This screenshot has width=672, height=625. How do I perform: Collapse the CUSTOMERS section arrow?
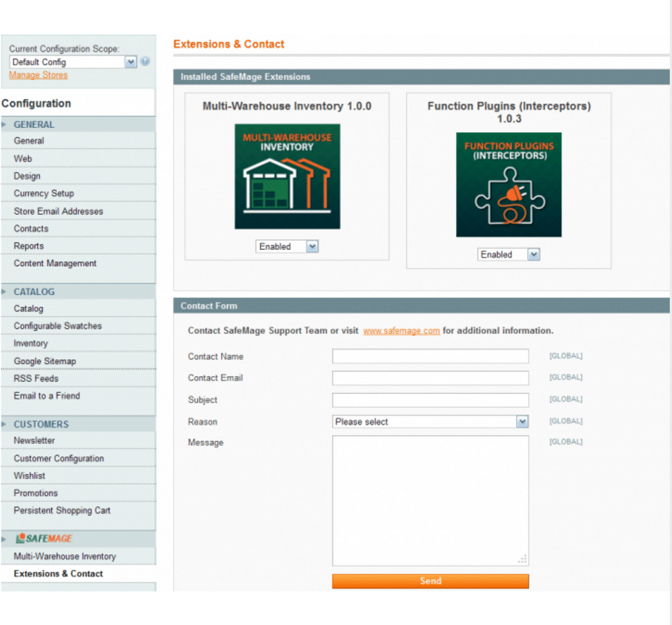4,424
